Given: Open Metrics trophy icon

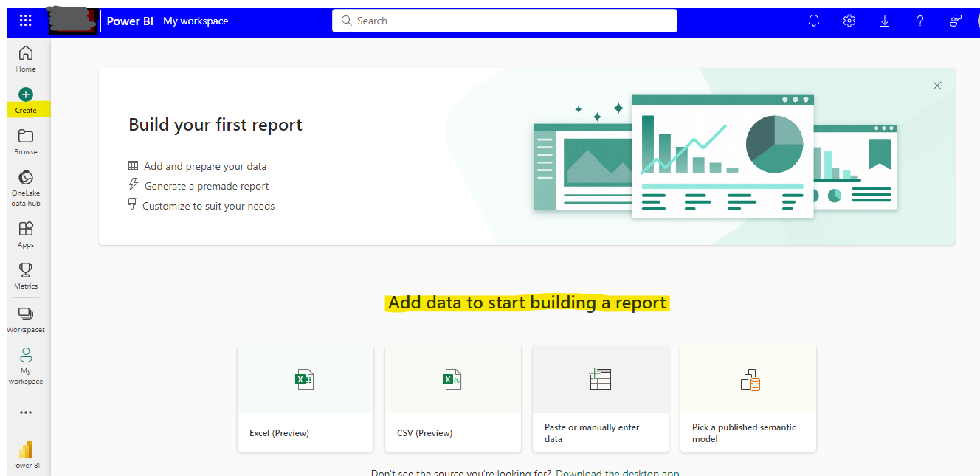Looking at the screenshot, I should (x=26, y=269).
